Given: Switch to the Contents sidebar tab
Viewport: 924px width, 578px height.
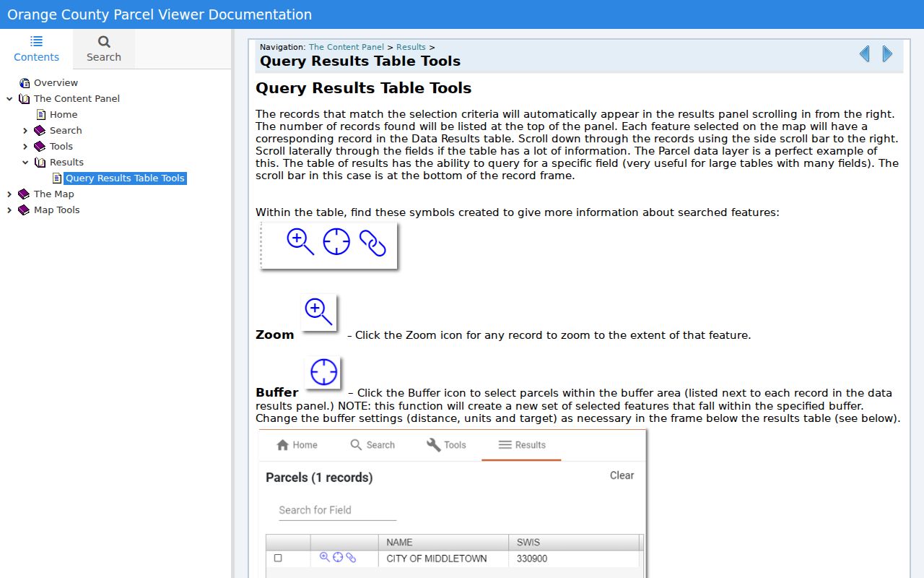Looking at the screenshot, I should (36, 49).
